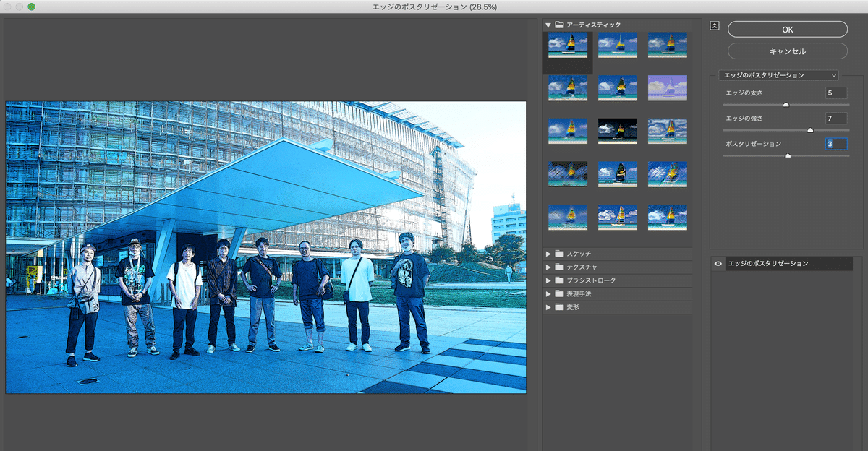Select the first thumbnail in the second row
The width and height of the screenshot is (868, 451).
[568, 88]
